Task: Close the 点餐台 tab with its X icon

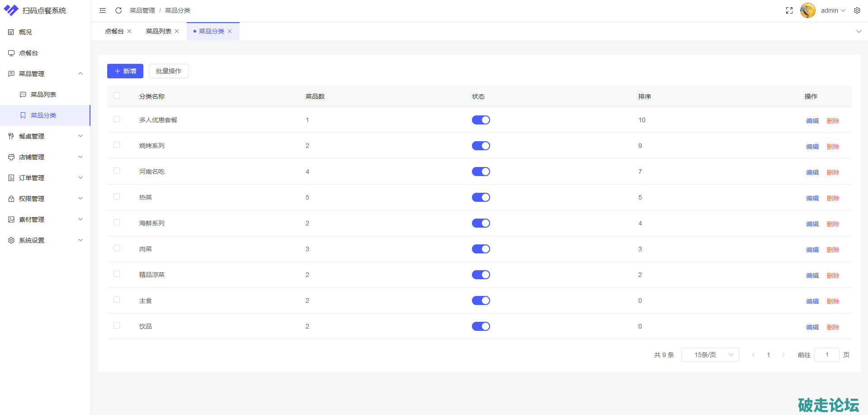Action: pyautogui.click(x=129, y=31)
